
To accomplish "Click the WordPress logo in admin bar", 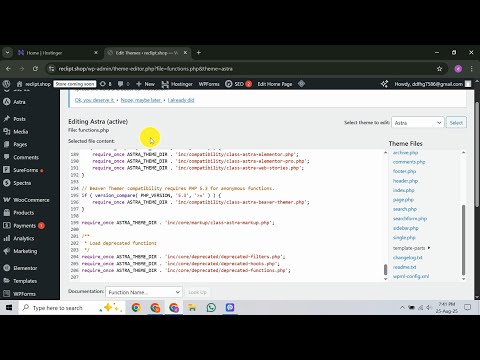I will click(6, 84).
